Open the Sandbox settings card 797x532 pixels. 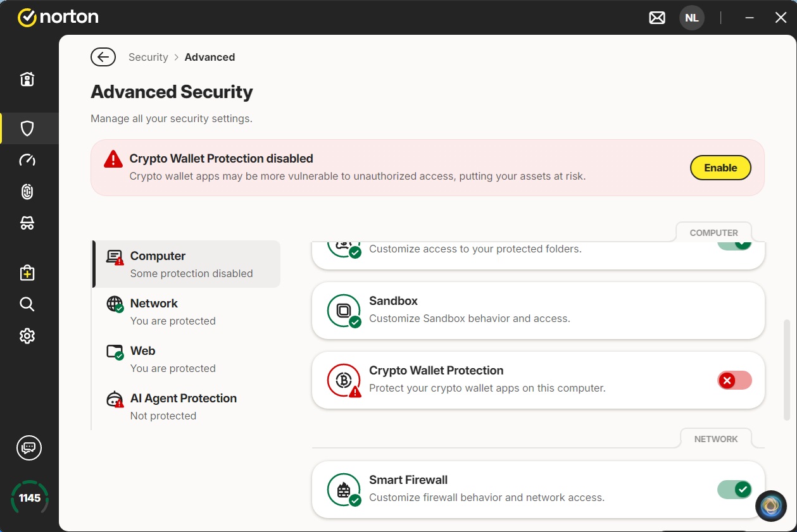[x=538, y=311]
